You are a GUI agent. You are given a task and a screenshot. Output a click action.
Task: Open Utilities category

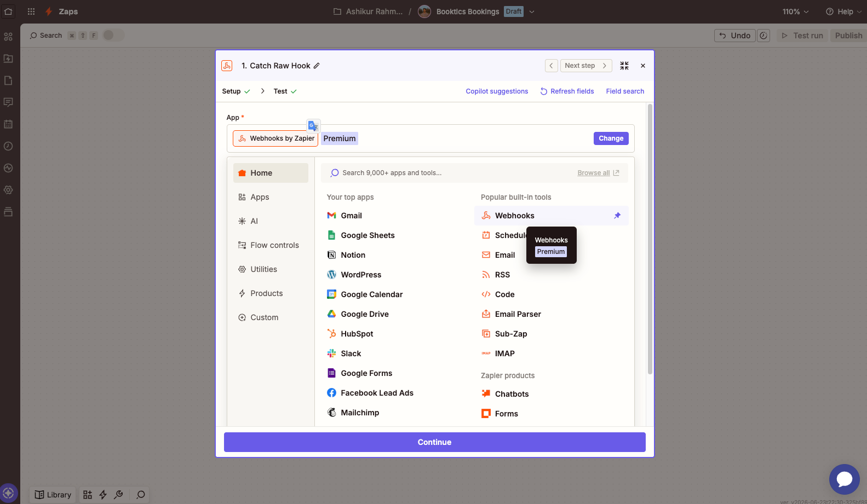(x=271, y=269)
